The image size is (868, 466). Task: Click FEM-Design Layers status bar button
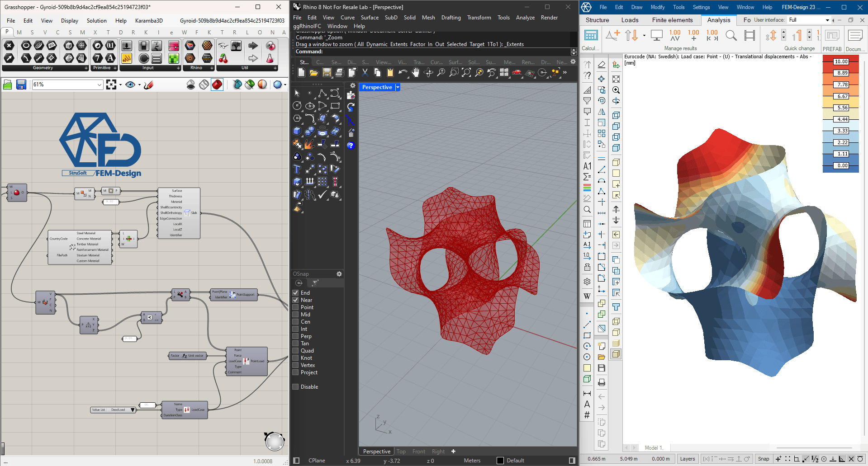[688, 459]
